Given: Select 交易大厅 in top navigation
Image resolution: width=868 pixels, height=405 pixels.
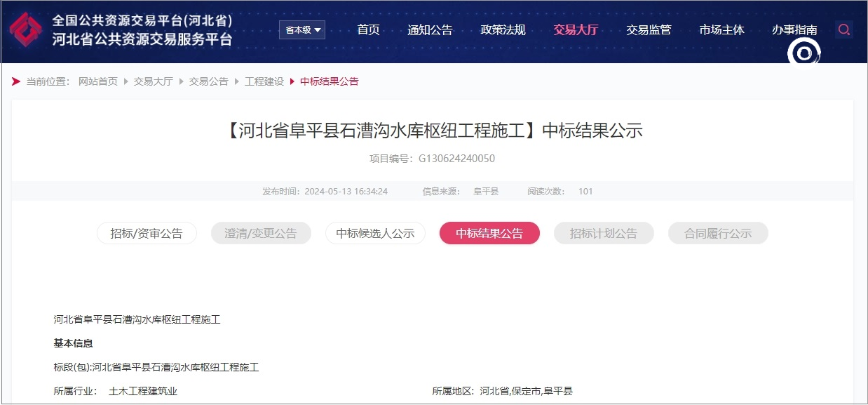Looking at the screenshot, I should (x=576, y=29).
